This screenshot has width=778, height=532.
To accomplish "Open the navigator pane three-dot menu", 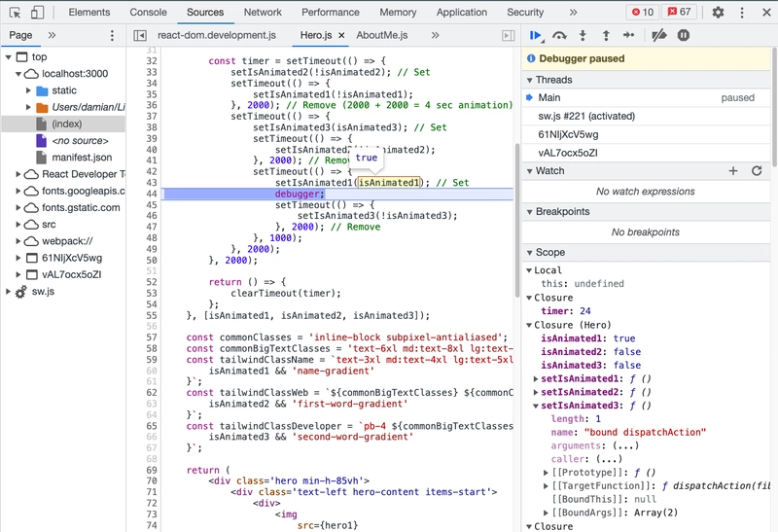I will (x=112, y=35).
